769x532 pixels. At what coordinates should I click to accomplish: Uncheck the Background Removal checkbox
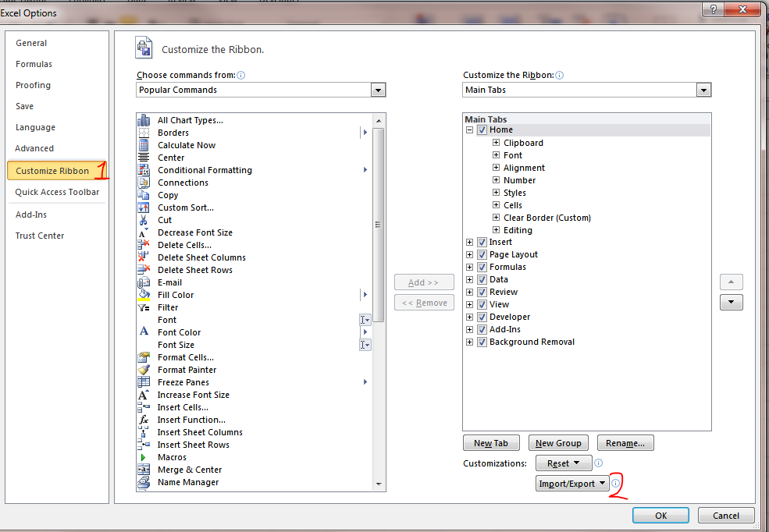click(482, 342)
